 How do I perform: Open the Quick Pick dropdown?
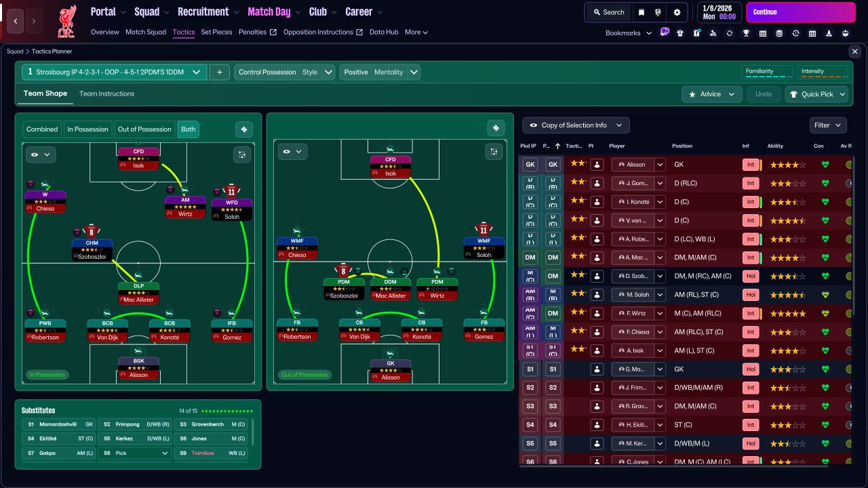[x=816, y=94]
